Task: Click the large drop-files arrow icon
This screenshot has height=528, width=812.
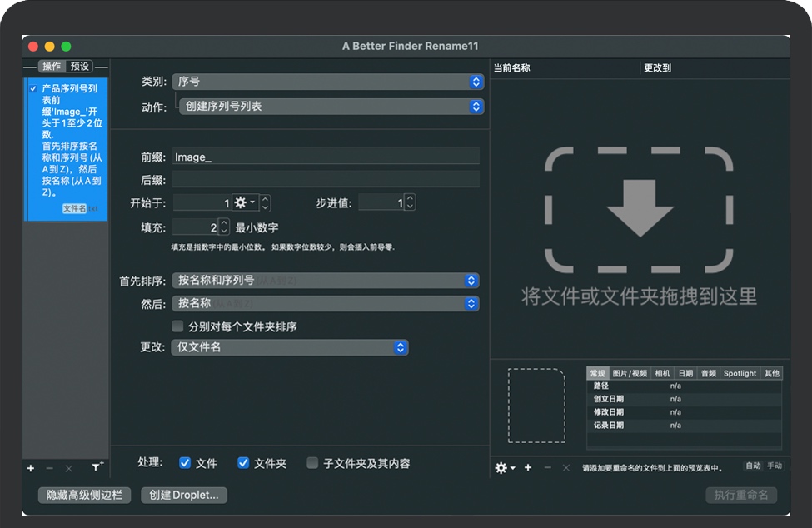Action: tap(639, 210)
